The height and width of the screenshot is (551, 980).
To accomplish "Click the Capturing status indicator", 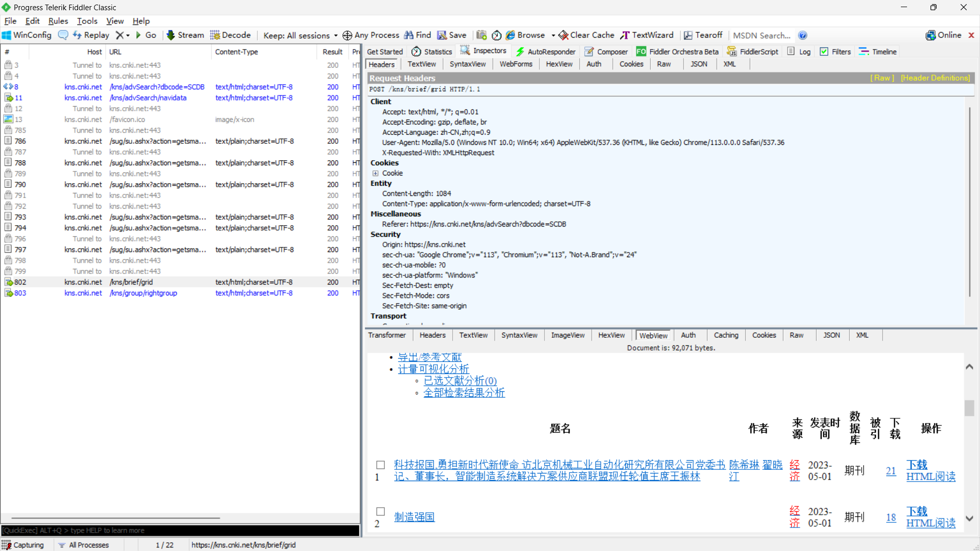I will (23, 545).
